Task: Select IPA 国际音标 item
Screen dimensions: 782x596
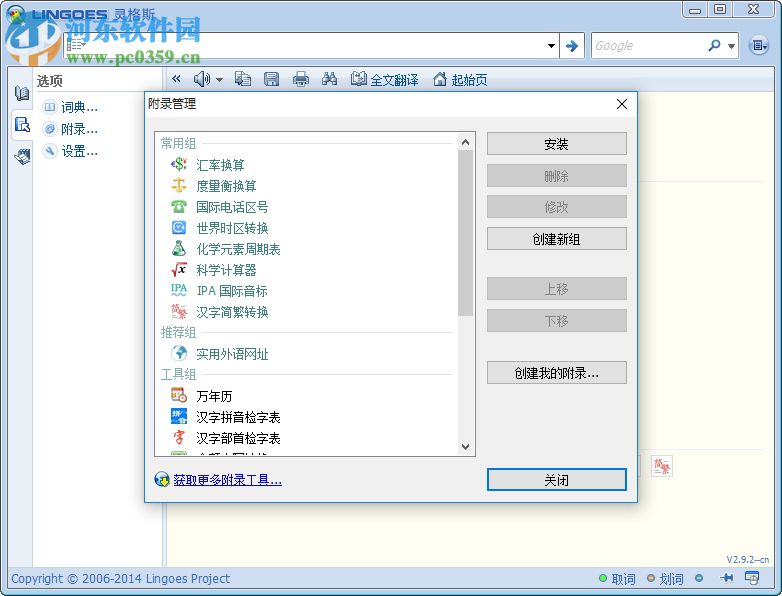Action: click(232, 291)
